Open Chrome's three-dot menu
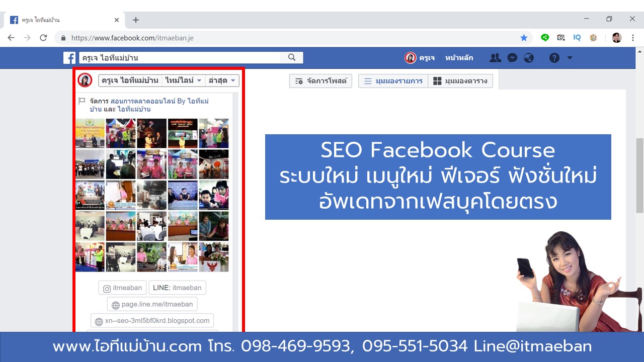 [633, 38]
